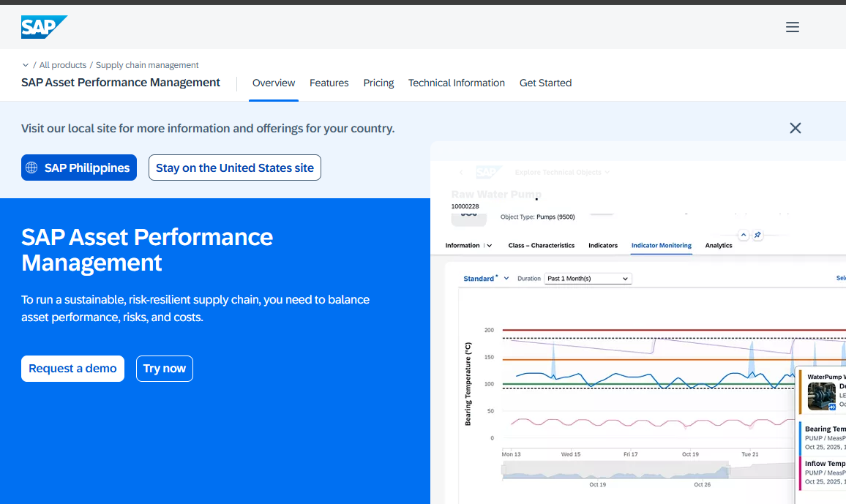
Task: Select the Overview tab
Action: click(274, 83)
